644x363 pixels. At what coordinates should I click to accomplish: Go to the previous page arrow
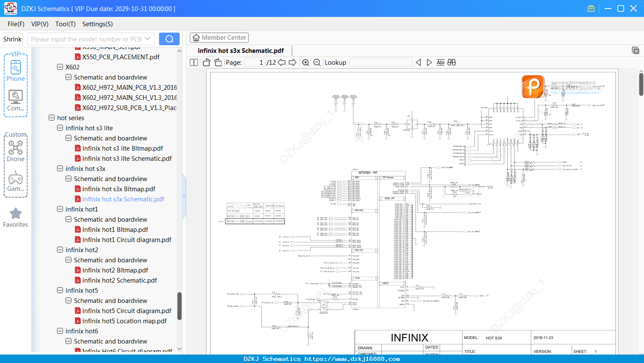(282, 62)
